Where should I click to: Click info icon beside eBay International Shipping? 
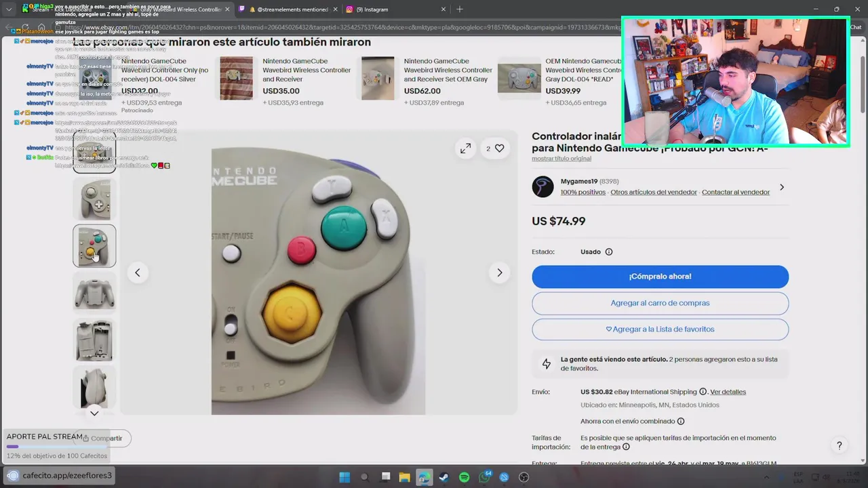click(703, 392)
